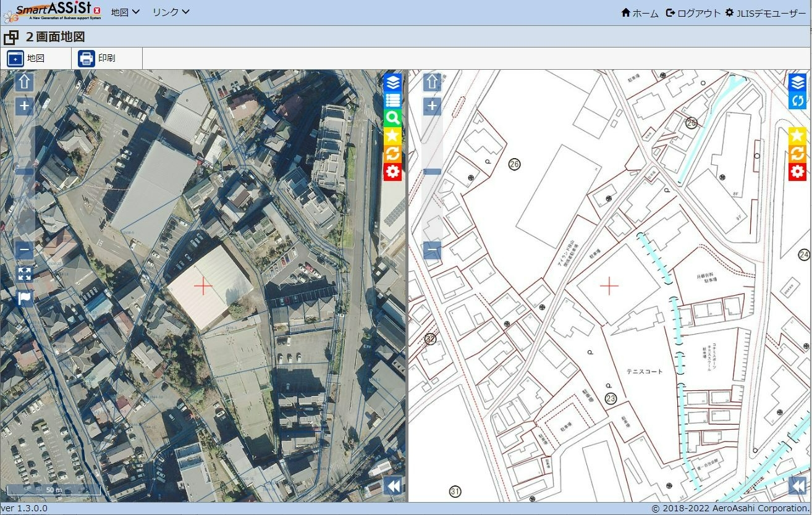Click the yellow star icon on the aerial map
812x515 pixels.
click(x=392, y=136)
